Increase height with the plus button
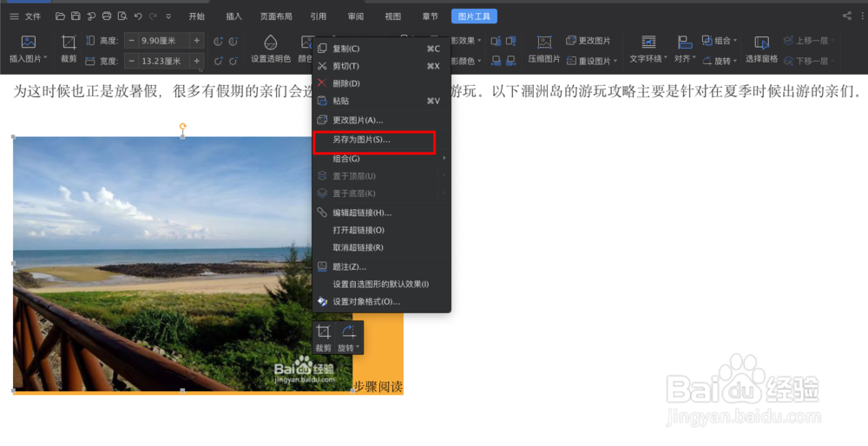The width and height of the screenshot is (868, 446). (196, 41)
